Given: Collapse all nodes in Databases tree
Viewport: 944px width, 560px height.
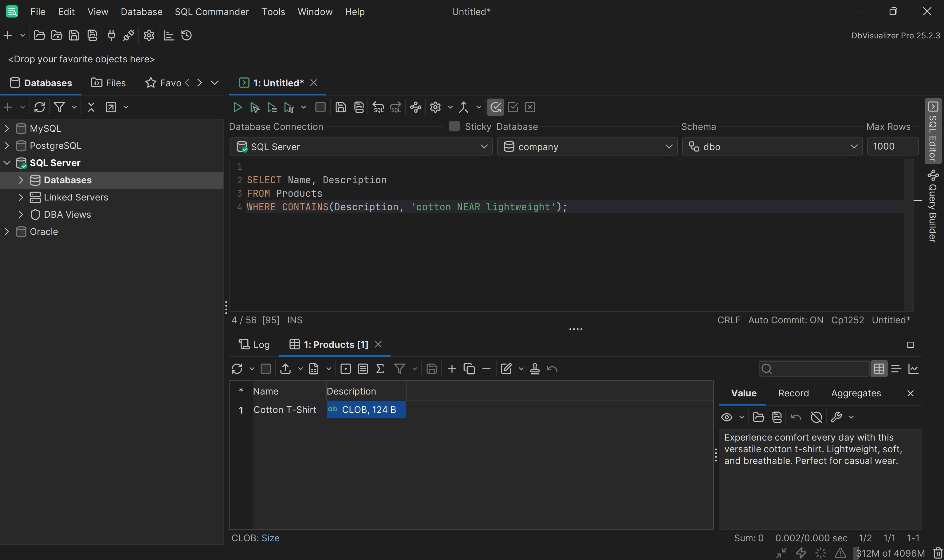Looking at the screenshot, I should pyautogui.click(x=91, y=107).
